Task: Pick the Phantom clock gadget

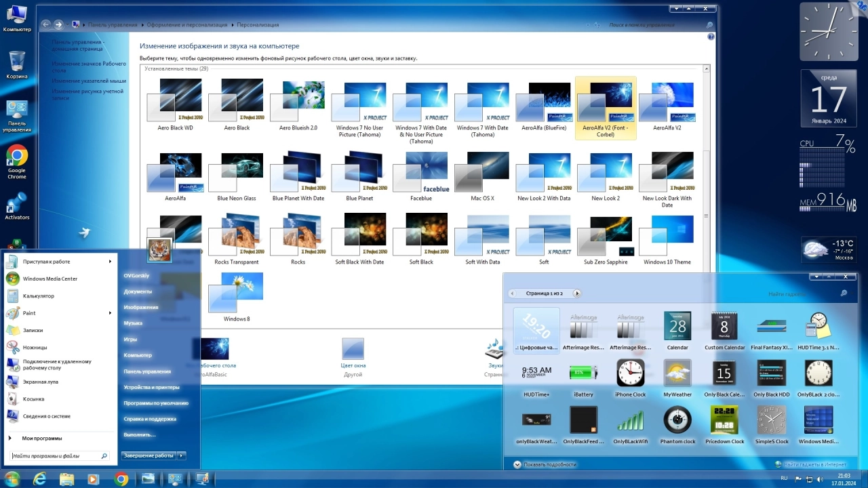Action: point(677,425)
